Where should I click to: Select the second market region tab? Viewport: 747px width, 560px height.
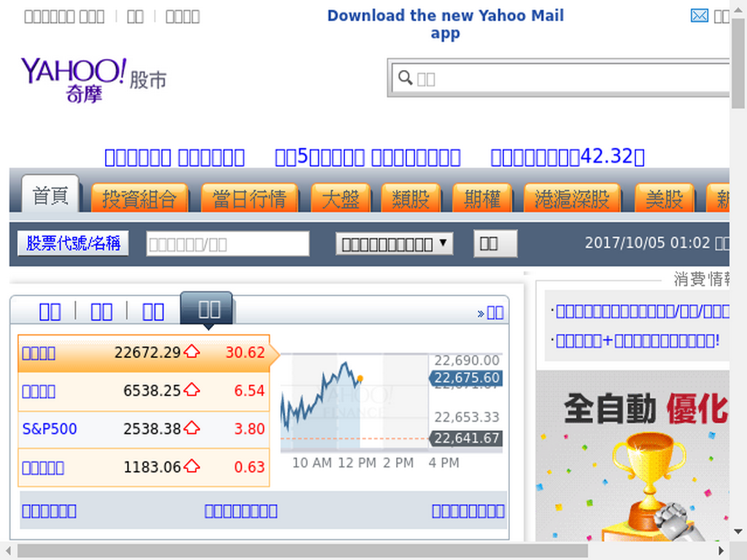101,311
